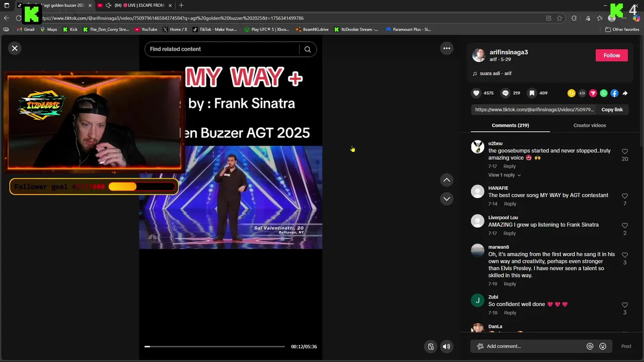The width and height of the screenshot is (644, 362).
Task: Open the Maps bookmark
Action: 49,29
